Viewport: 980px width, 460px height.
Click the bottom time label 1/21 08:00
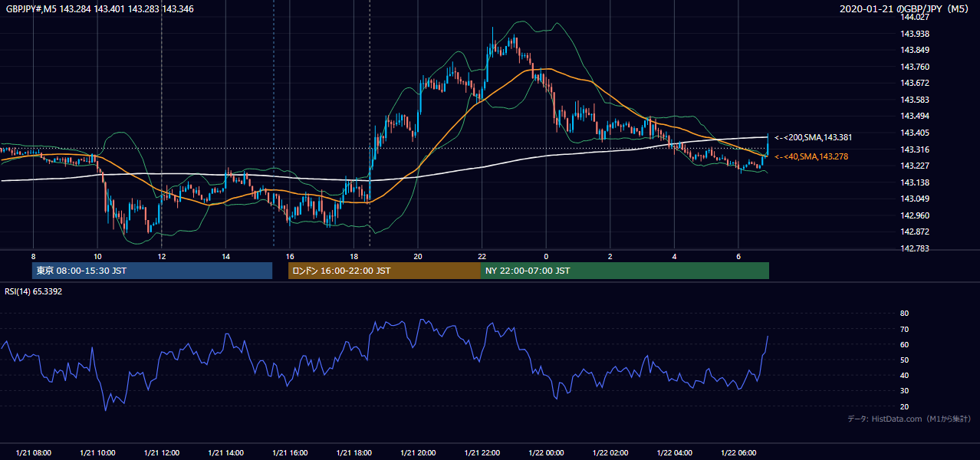pyautogui.click(x=33, y=452)
